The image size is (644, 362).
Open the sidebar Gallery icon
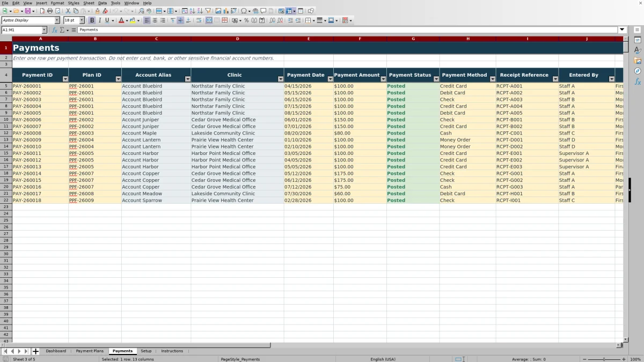[x=638, y=61]
